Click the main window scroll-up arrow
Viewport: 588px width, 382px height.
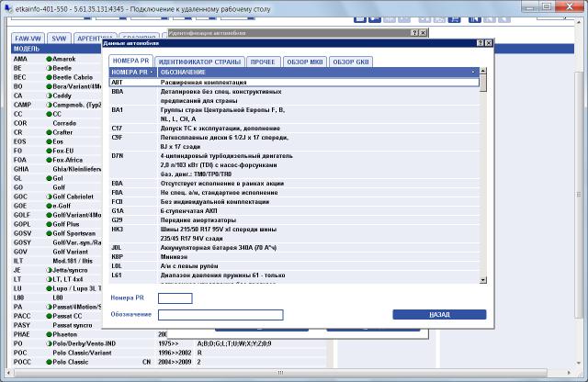(x=578, y=22)
